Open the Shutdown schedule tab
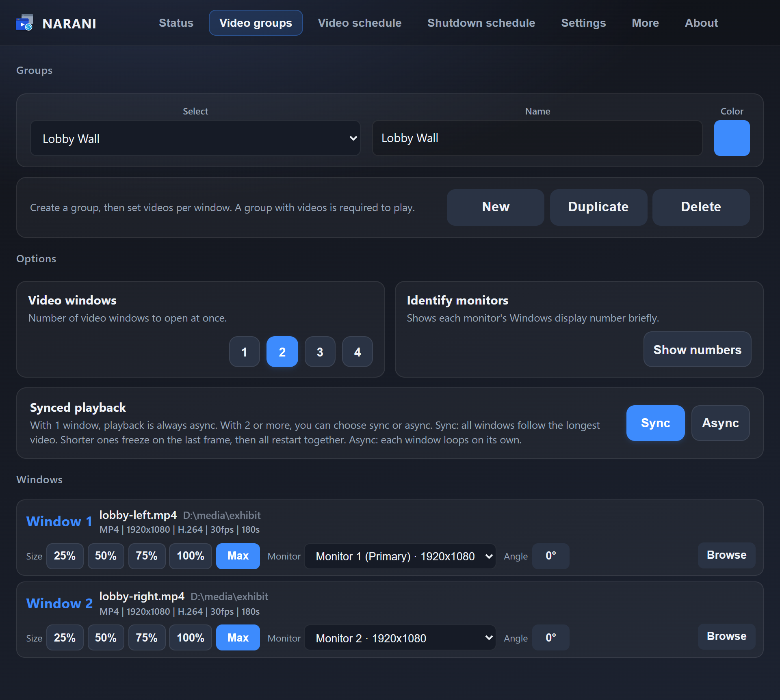 [x=481, y=23]
